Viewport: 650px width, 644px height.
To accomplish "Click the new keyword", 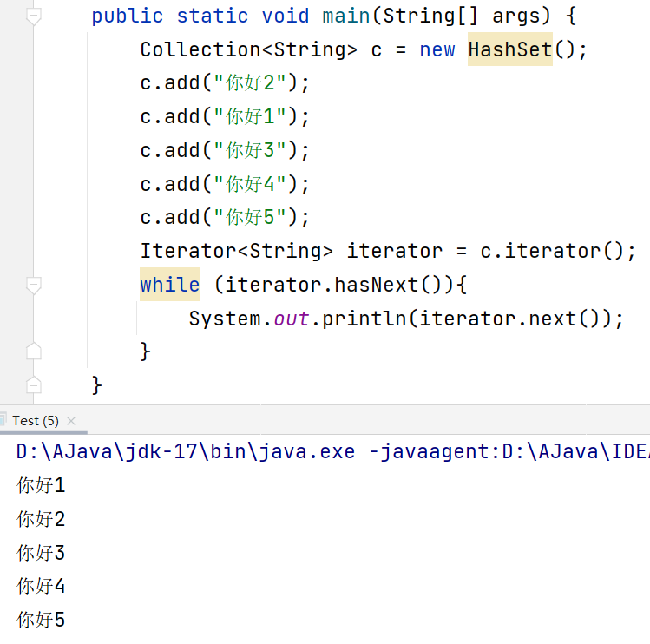I will pyautogui.click(x=437, y=50).
